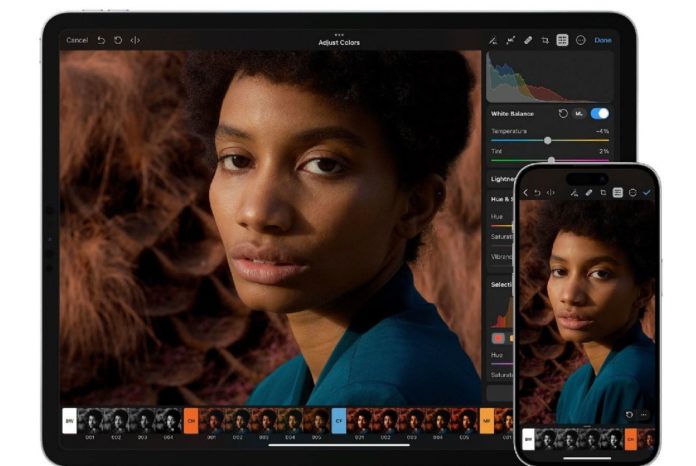Click the histogram in the adjustments panel
The height and width of the screenshot is (466, 696).
tap(550, 78)
